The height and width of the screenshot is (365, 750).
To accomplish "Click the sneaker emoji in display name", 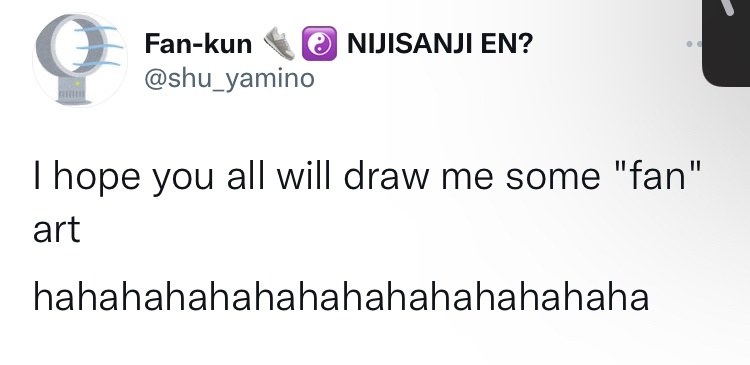I will [279, 44].
